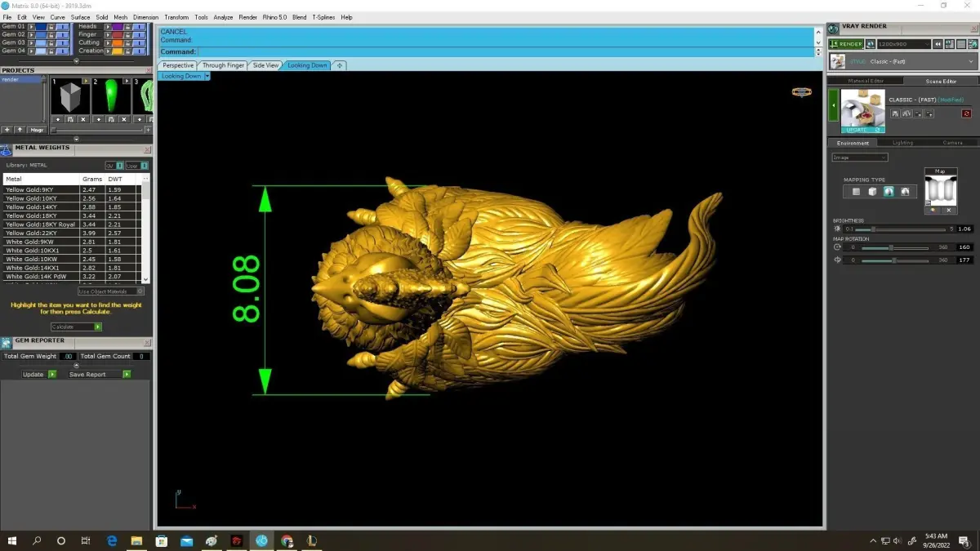Click the rewind icon next to resolution dropdown

938,44
